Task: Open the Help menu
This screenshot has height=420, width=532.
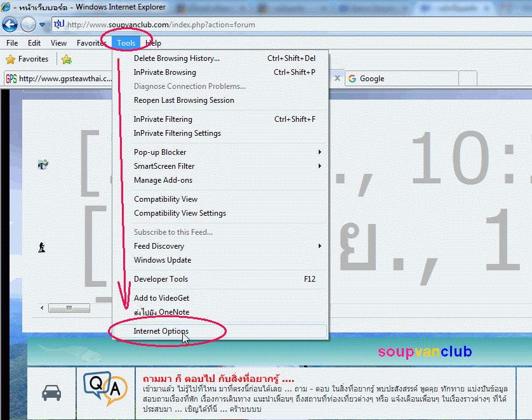Action: [x=154, y=43]
